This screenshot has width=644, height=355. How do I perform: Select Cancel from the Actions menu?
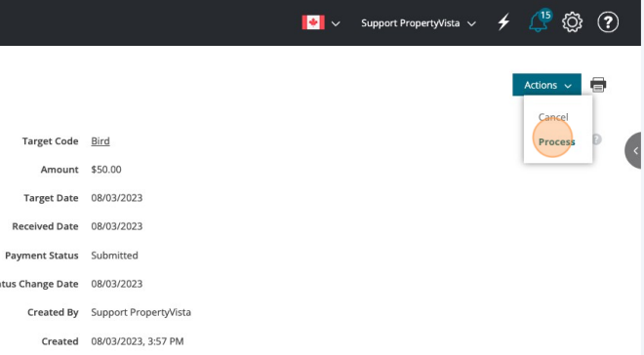pos(553,117)
